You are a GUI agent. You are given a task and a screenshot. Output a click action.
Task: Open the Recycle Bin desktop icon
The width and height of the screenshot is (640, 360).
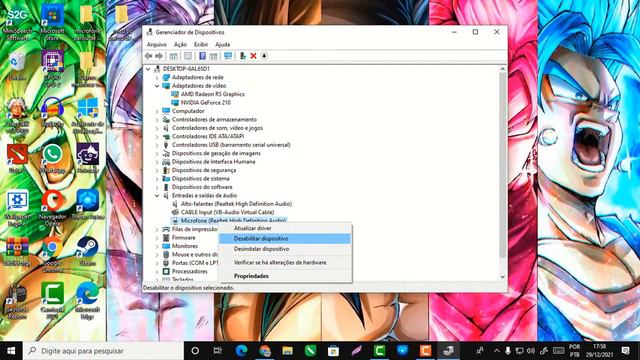click(x=17, y=66)
